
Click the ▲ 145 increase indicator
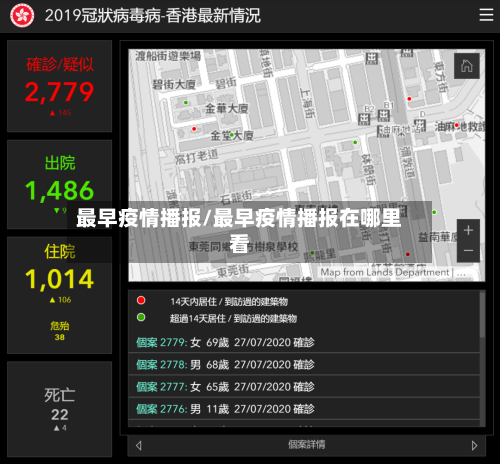click(60, 113)
